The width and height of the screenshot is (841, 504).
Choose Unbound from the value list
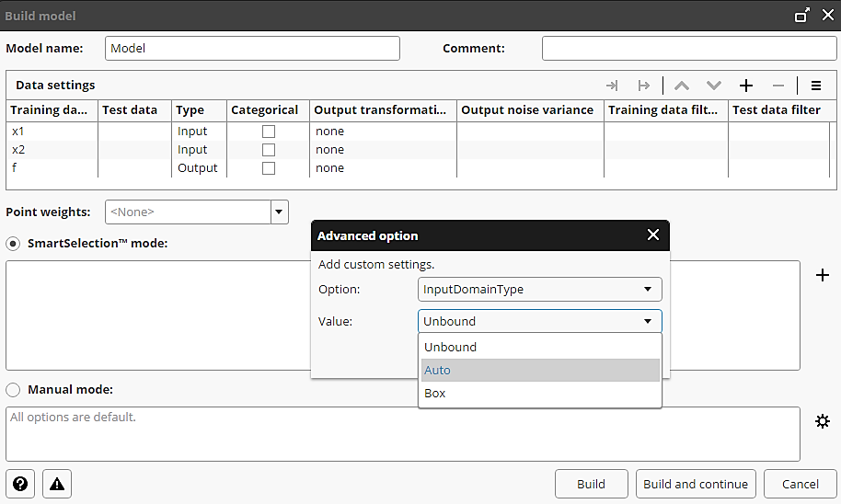pos(540,347)
